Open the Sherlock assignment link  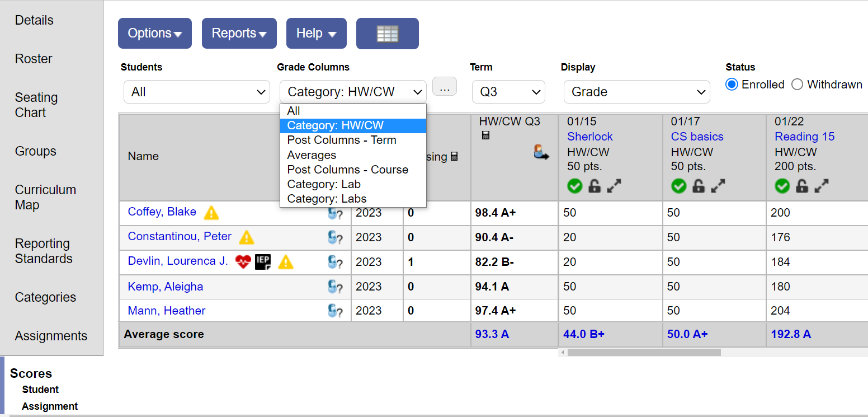(589, 136)
